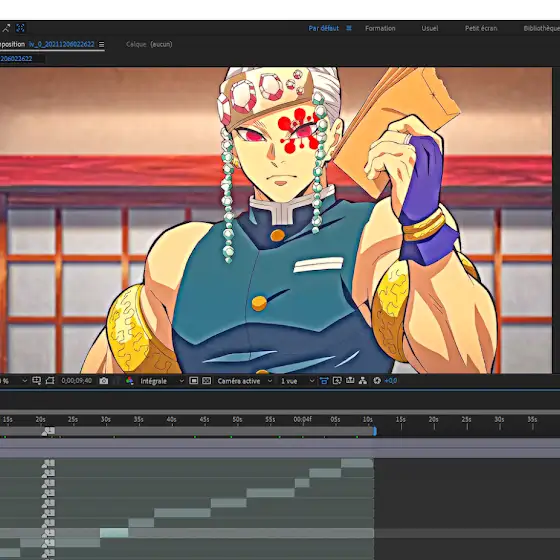Click the +0,0 exposure value
The width and height of the screenshot is (560, 560).
(x=391, y=381)
